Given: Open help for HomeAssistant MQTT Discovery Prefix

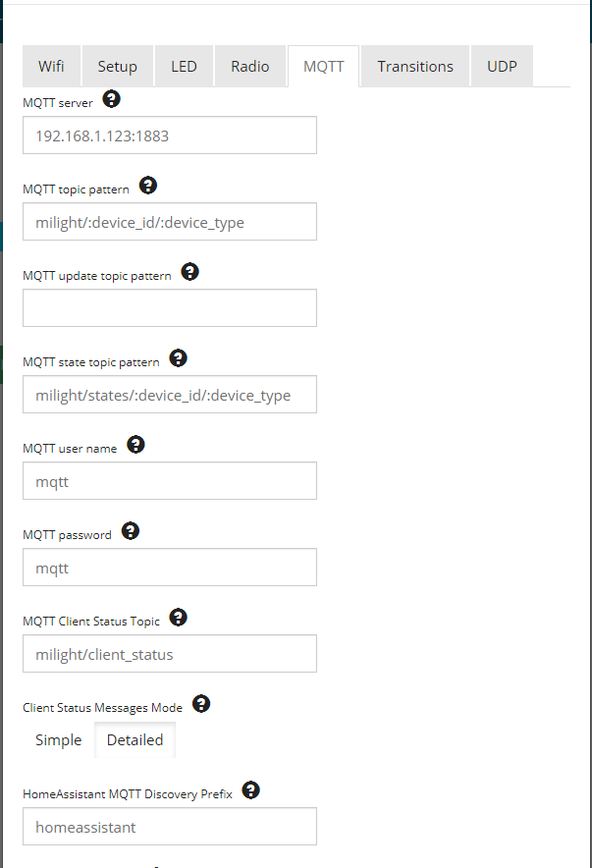Looking at the screenshot, I should [250, 789].
